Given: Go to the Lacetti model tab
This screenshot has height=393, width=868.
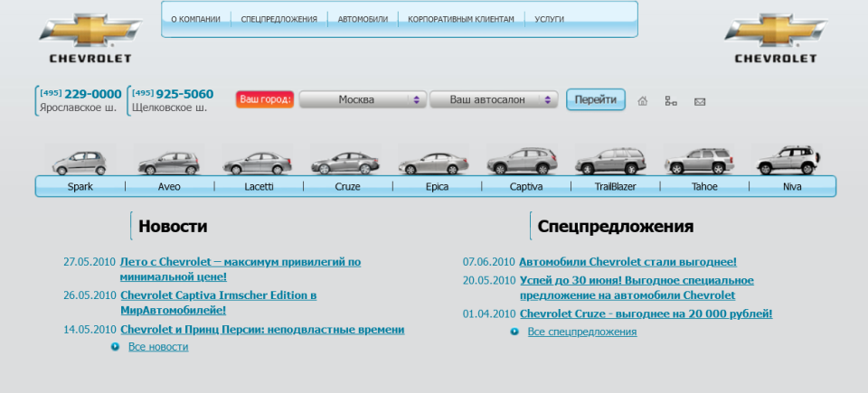Looking at the screenshot, I should (x=259, y=186).
